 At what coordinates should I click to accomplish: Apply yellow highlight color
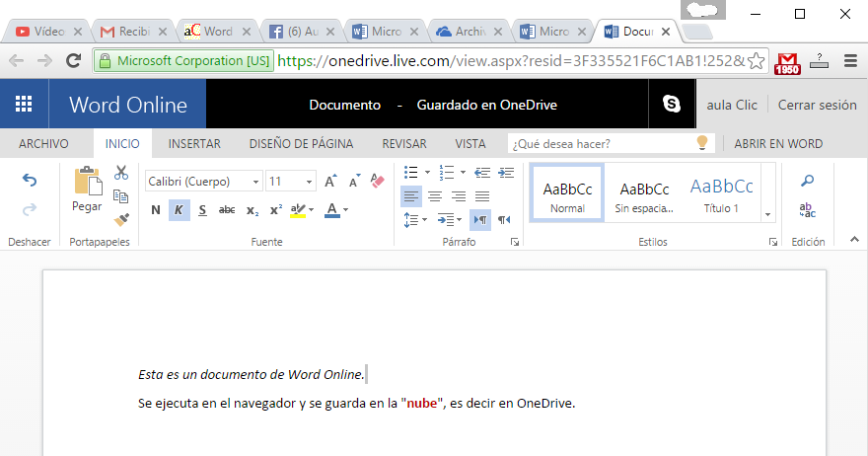click(x=298, y=210)
